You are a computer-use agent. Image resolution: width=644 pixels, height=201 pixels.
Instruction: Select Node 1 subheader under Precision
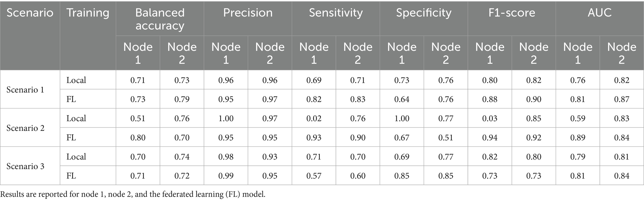(226, 53)
